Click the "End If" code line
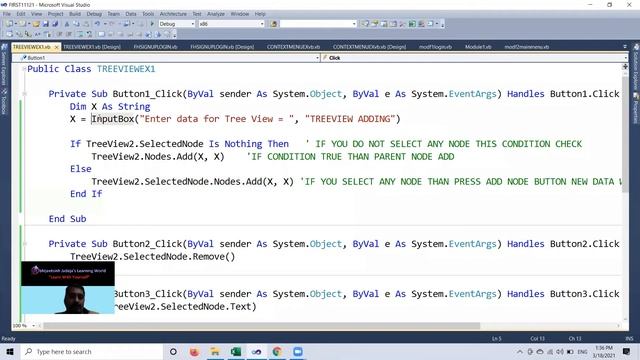The image size is (640, 360). click(86, 194)
